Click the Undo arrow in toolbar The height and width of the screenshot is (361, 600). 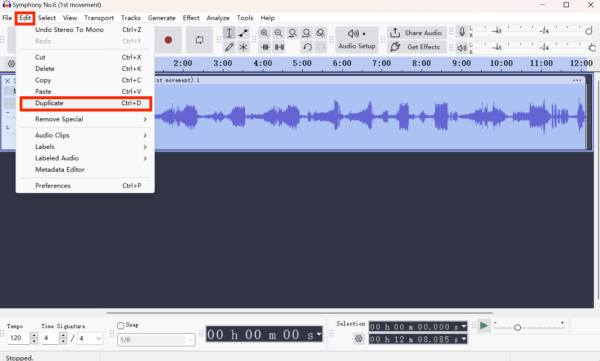click(307, 47)
